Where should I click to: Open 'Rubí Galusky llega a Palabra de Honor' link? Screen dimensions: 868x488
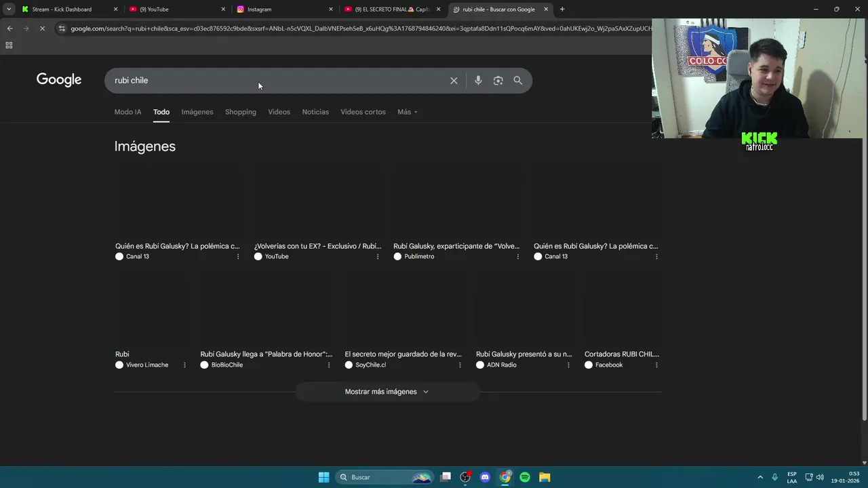point(267,354)
